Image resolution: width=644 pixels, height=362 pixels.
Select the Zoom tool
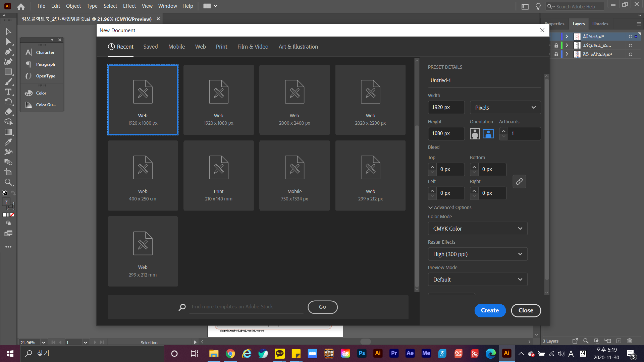pyautogui.click(x=8, y=182)
